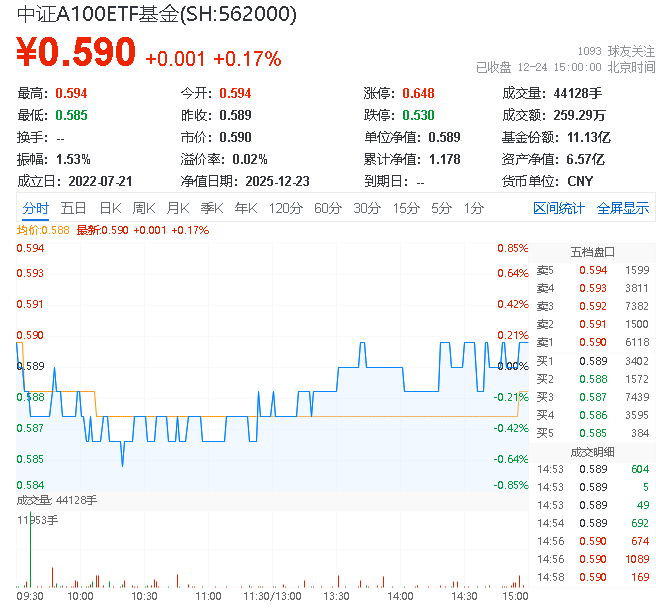Viewport: 656px width, 615px height.
Task: Click the 成交明细 trade details header
Action: click(x=592, y=451)
